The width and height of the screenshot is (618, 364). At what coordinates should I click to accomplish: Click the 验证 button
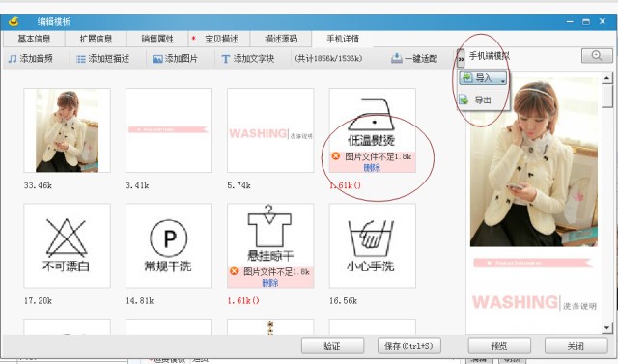tap(332, 346)
